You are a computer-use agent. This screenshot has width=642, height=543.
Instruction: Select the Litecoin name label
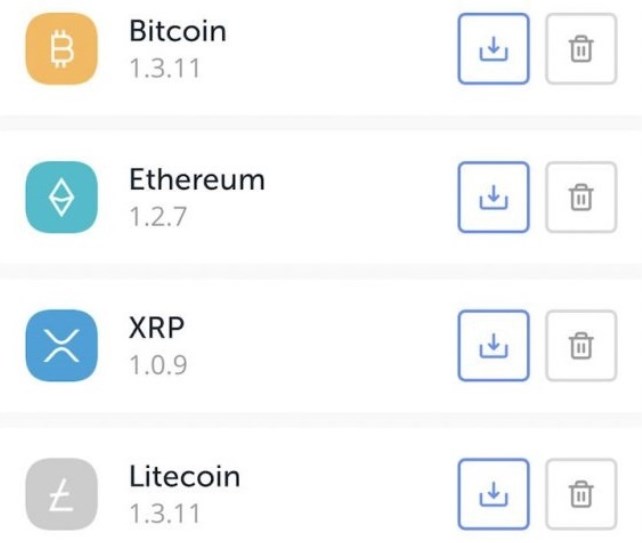coord(185,476)
